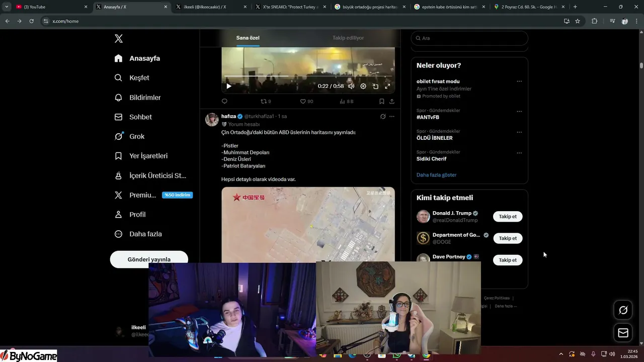
Task: Open Sidiki Cherif trending topic
Action: [431, 159]
